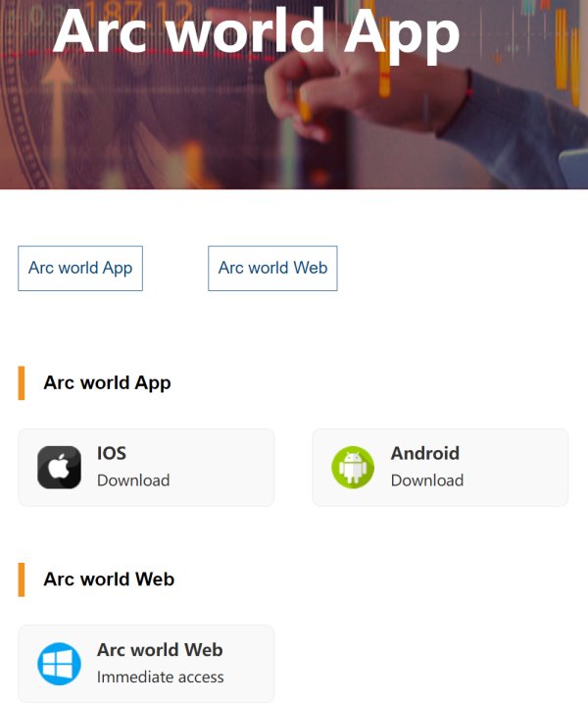
Task: Click the blue Windows logo icon
Action: [59, 664]
